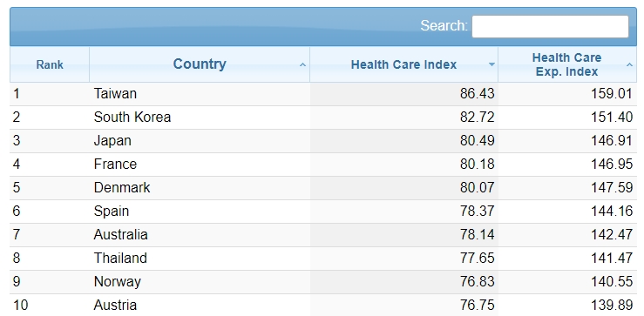The width and height of the screenshot is (644, 316).
Task: Click the France country name
Action: point(115,165)
